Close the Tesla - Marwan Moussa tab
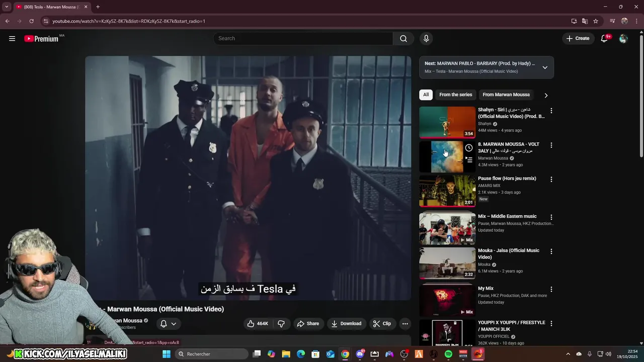 86,7
